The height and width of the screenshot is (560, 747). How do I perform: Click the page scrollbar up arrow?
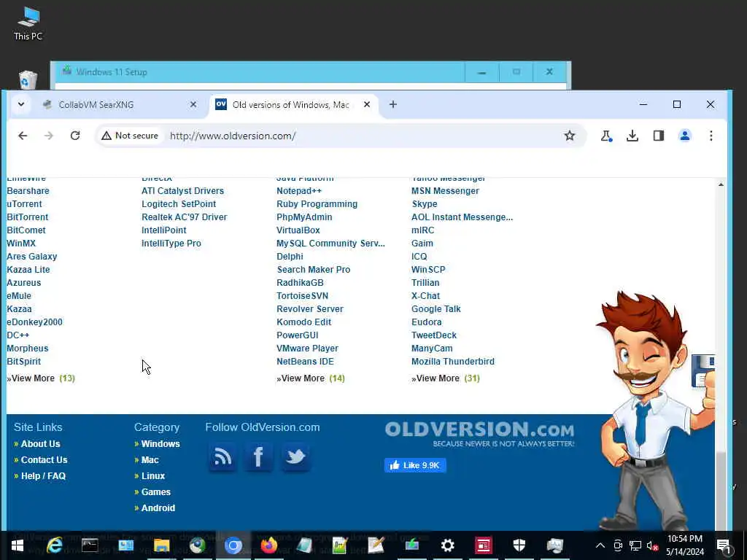[x=721, y=184]
